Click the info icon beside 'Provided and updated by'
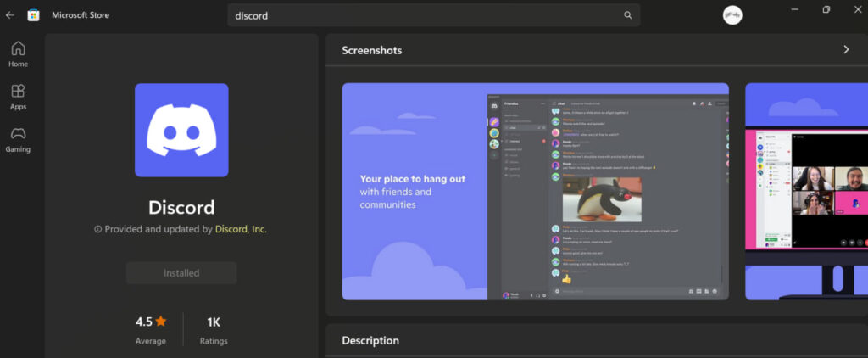868x358 pixels. [98, 229]
